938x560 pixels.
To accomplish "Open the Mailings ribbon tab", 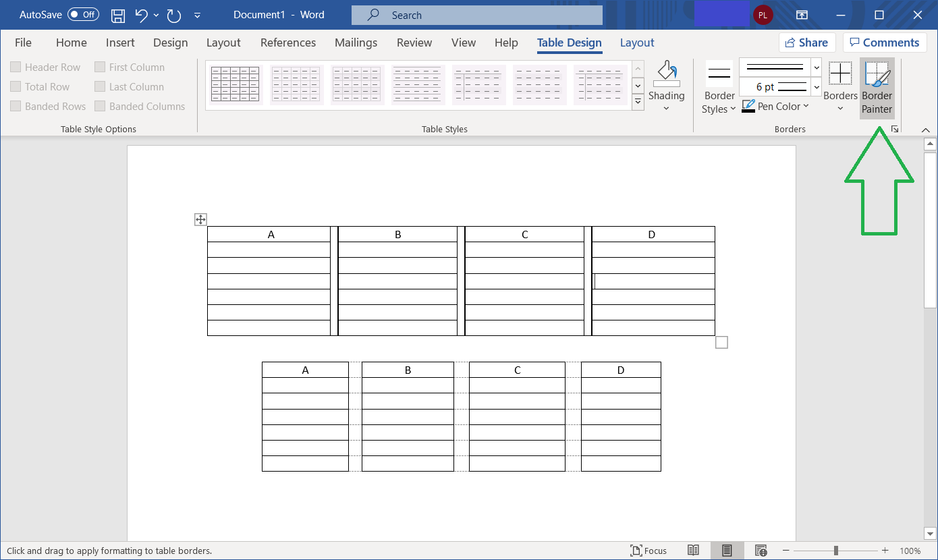I will click(x=356, y=43).
